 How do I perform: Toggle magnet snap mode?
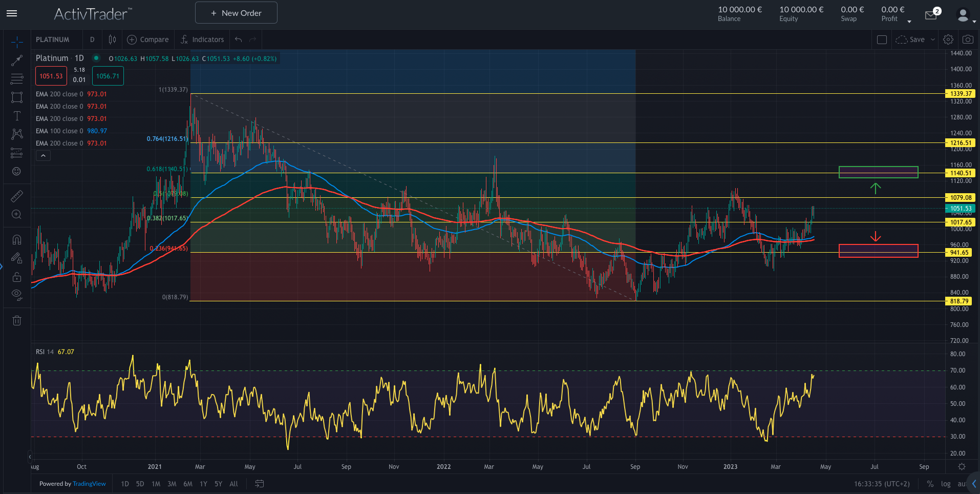pos(17,239)
